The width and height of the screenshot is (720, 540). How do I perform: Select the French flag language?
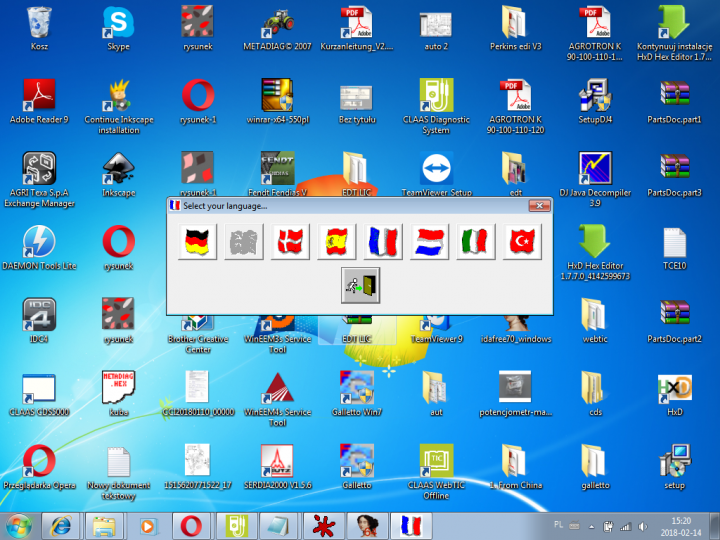click(x=384, y=242)
